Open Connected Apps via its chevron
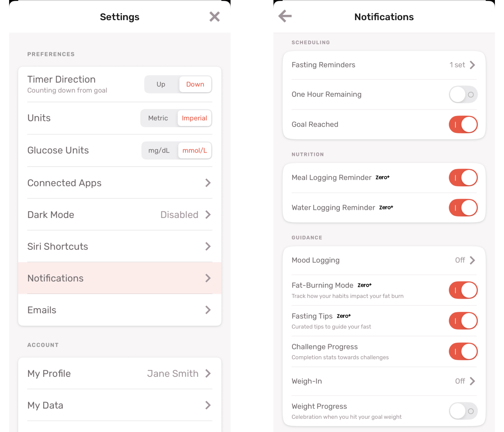 208,183
